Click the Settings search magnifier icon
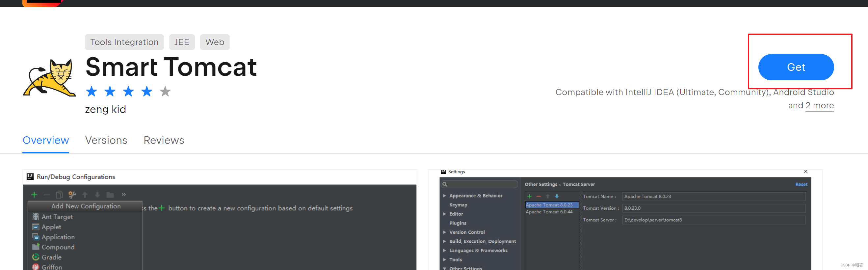The image size is (868, 270). pos(445,184)
